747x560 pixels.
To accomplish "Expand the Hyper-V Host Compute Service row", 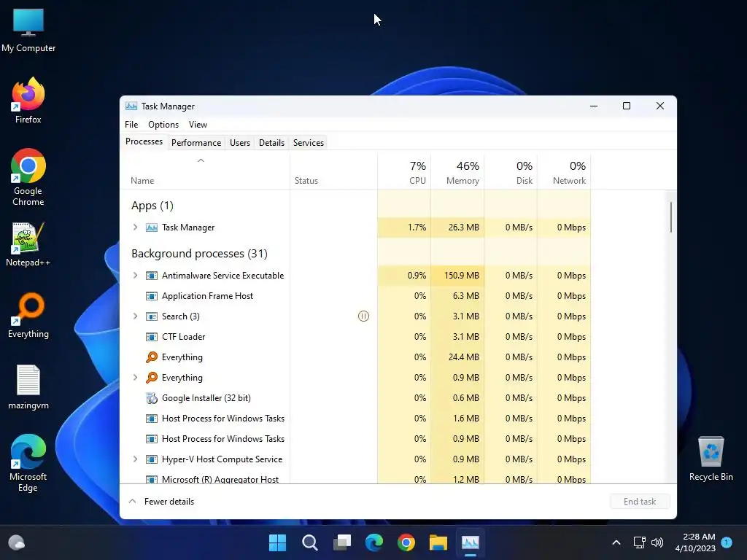I will click(135, 459).
